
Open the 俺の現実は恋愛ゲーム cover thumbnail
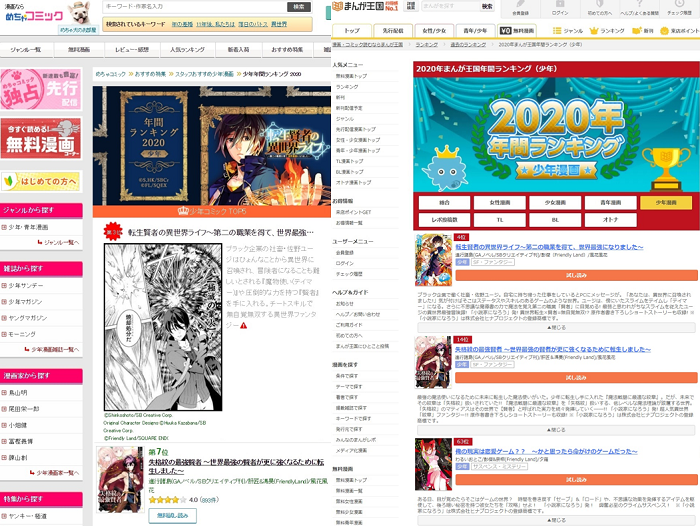click(x=433, y=464)
